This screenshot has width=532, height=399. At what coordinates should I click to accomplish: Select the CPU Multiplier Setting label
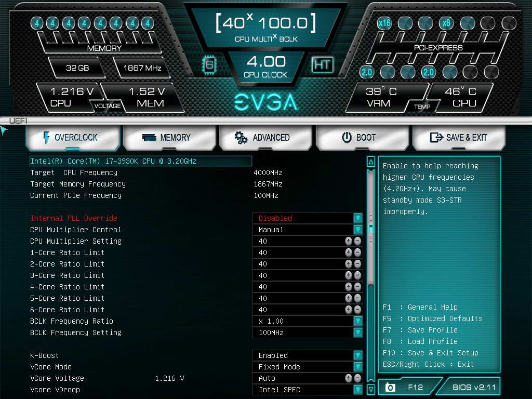pos(76,241)
